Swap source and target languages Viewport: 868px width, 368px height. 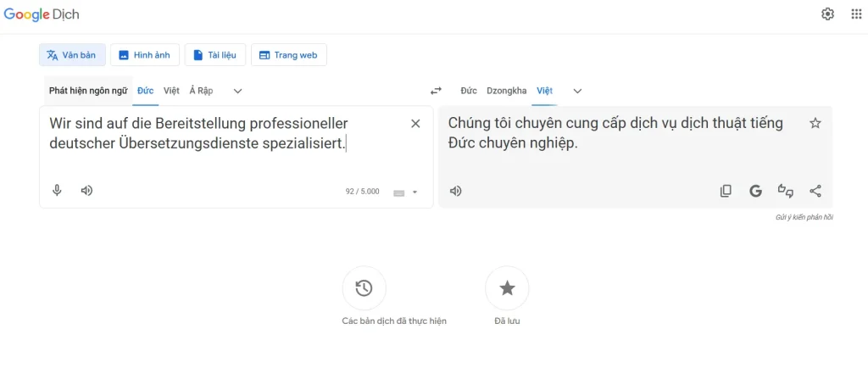point(436,91)
